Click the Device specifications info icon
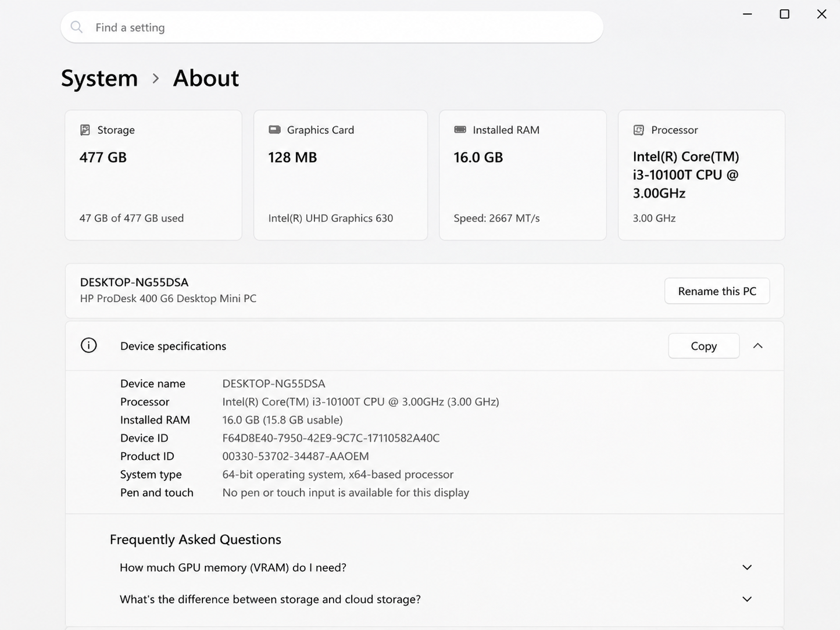Image resolution: width=840 pixels, height=630 pixels. tap(88, 345)
